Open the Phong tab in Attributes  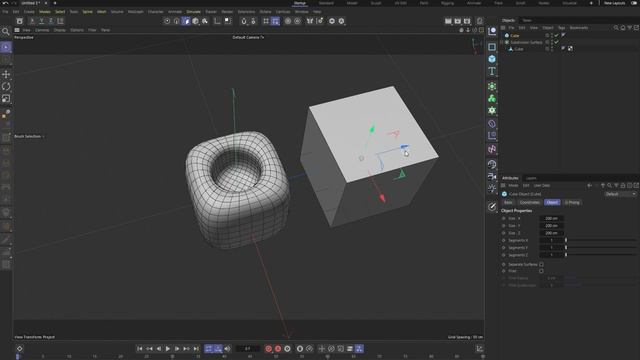[x=572, y=202]
